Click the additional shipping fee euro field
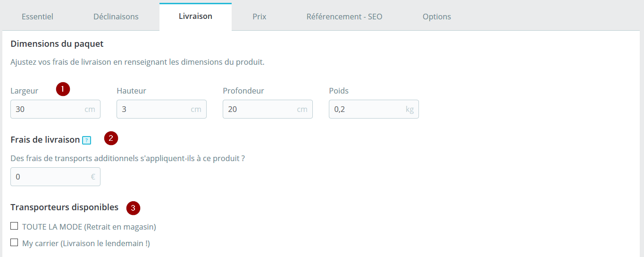644x257 pixels. [x=55, y=177]
